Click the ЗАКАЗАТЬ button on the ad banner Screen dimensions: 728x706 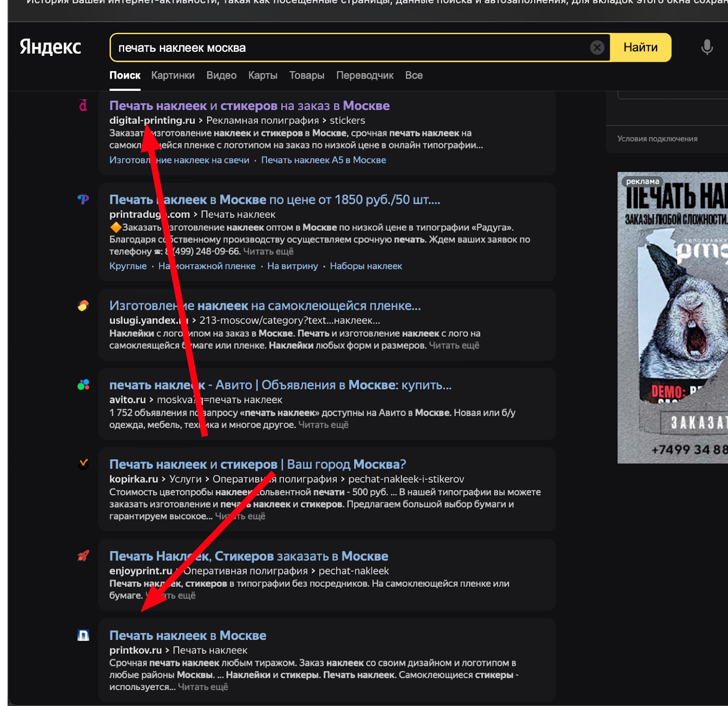695,423
